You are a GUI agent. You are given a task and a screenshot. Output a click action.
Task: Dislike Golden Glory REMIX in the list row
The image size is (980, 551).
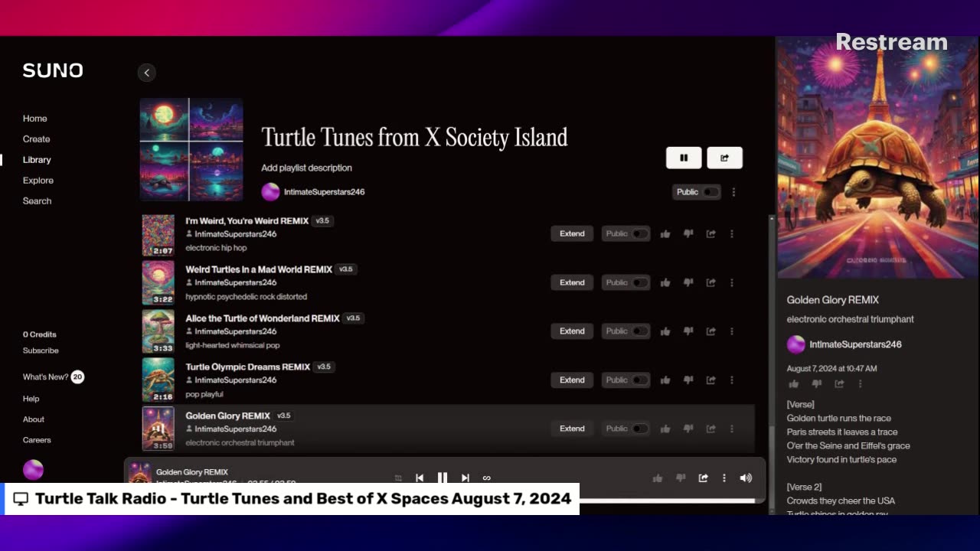688,429
